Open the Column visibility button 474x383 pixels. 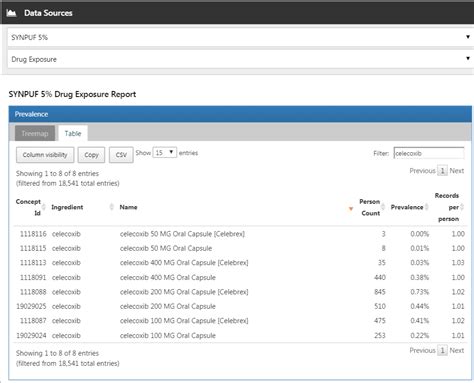pyautogui.click(x=45, y=155)
